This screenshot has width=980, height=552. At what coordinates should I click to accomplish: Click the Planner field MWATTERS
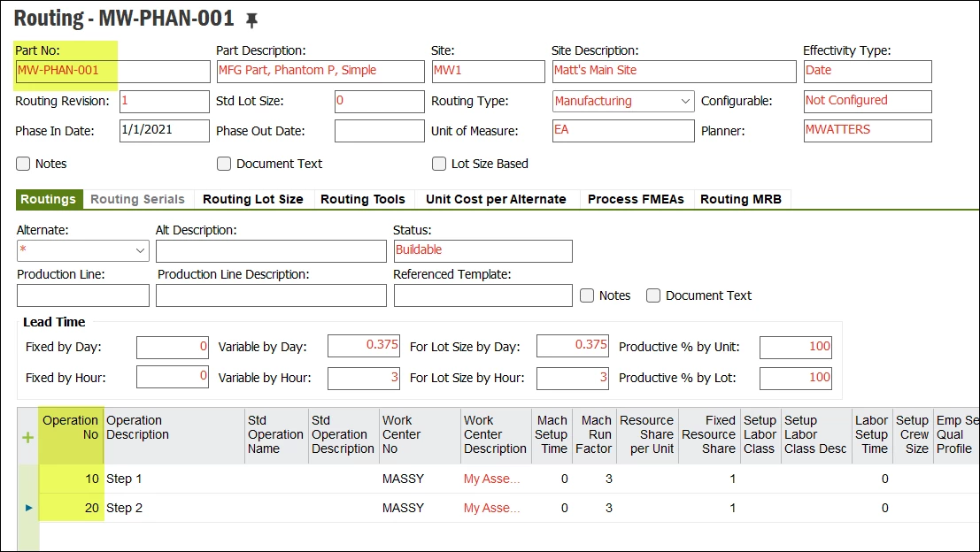[x=868, y=131]
